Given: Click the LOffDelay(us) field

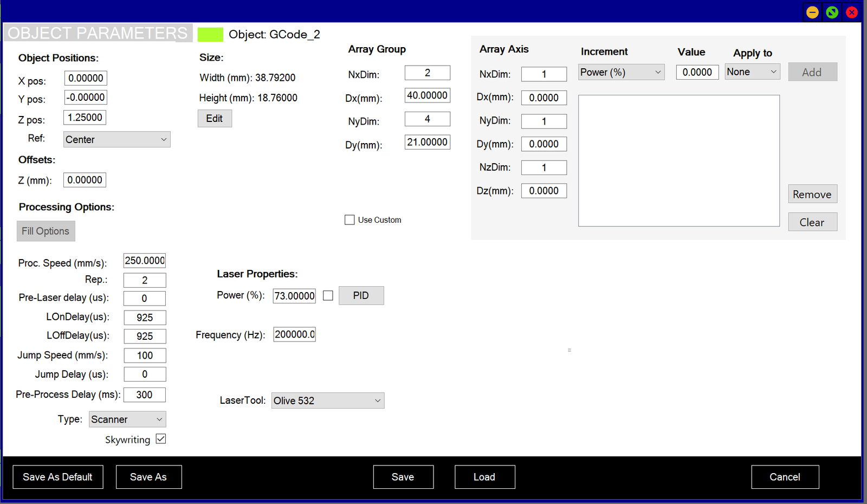Looking at the screenshot, I should click(x=145, y=336).
